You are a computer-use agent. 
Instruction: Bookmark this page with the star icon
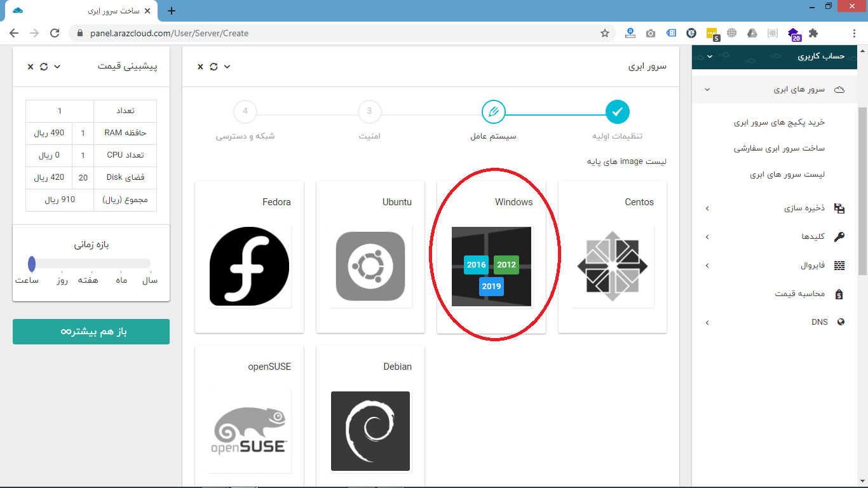(605, 33)
